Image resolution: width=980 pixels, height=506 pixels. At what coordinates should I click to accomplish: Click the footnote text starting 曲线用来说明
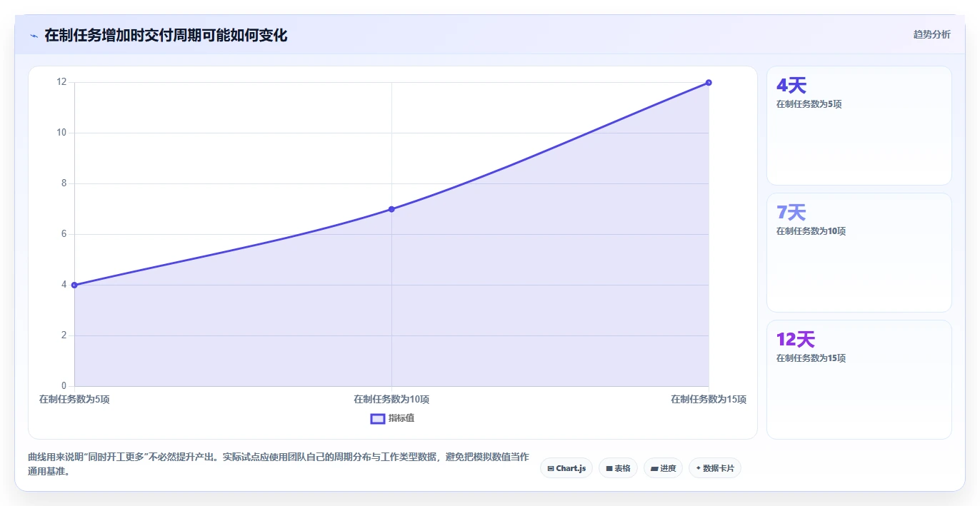tap(279, 464)
